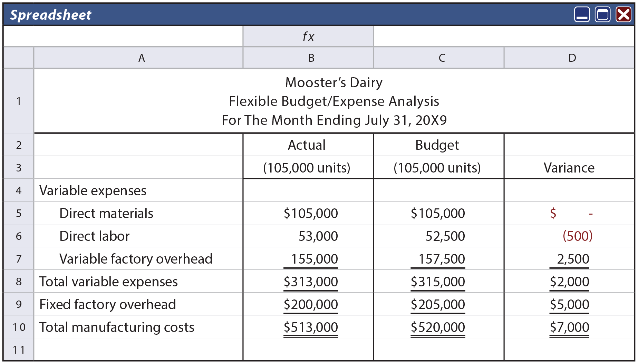Select the Direct materials label cell
Image resolution: width=638 pixels, height=364 pixels.
point(106,213)
